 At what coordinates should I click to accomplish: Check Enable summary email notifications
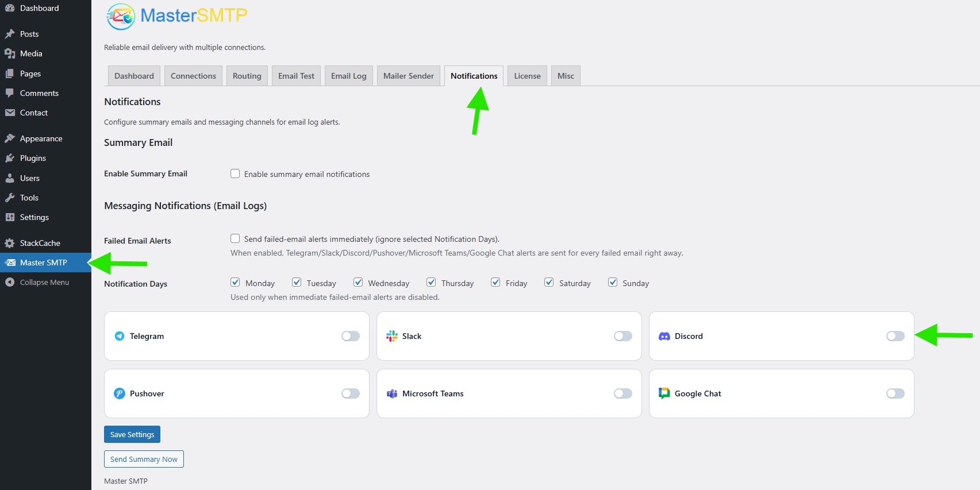(x=235, y=173)
